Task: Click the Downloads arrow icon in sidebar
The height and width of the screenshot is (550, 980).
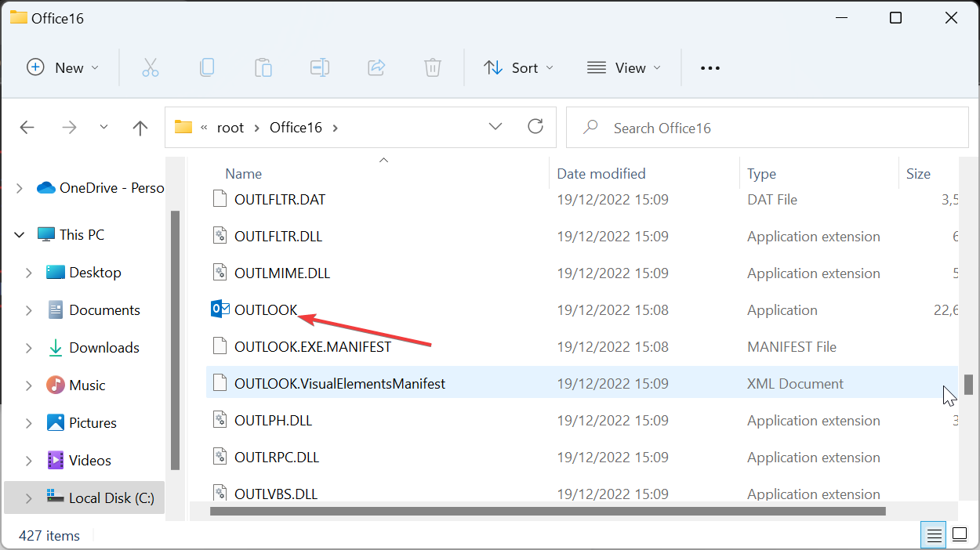Action: pos(56,348)
